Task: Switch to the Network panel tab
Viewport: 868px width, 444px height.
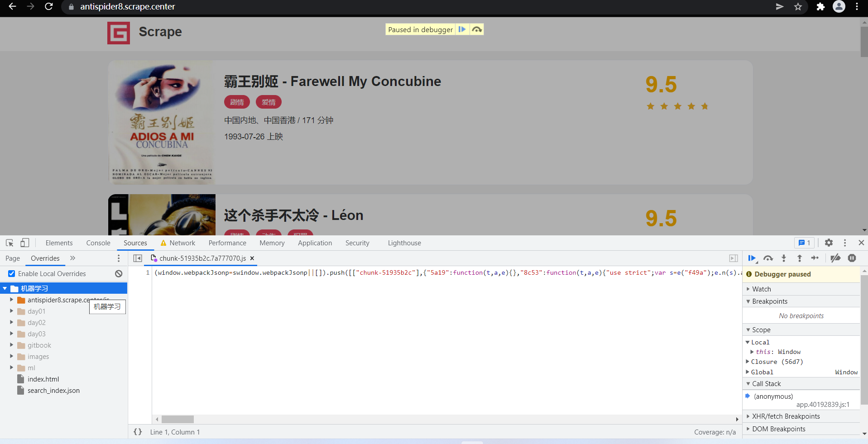Action: click(x=182, y=243)
